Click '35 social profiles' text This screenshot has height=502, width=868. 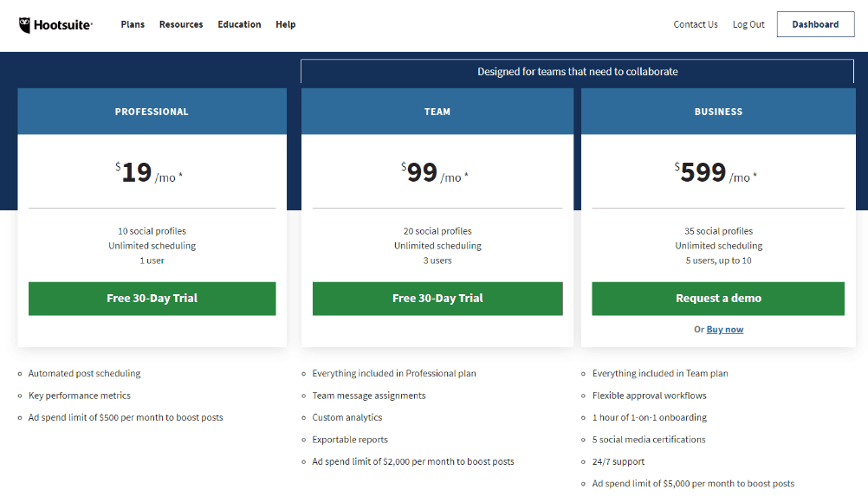718,231
